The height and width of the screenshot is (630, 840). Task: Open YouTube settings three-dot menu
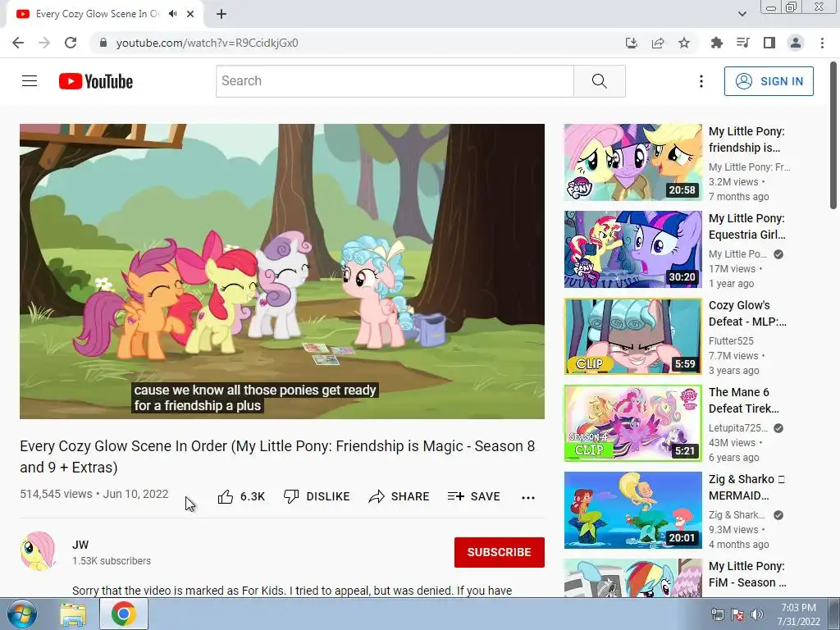[x=701, y=81]
